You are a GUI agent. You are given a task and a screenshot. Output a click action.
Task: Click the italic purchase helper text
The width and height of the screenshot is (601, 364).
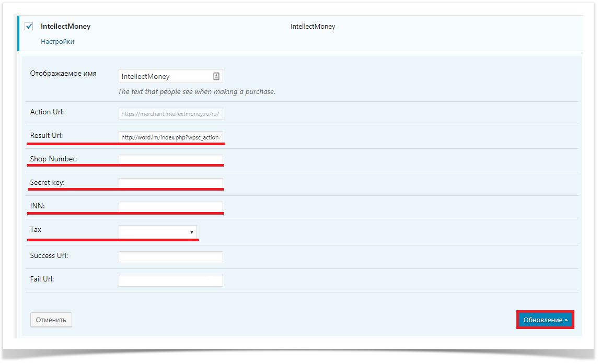tap(197, 92)
